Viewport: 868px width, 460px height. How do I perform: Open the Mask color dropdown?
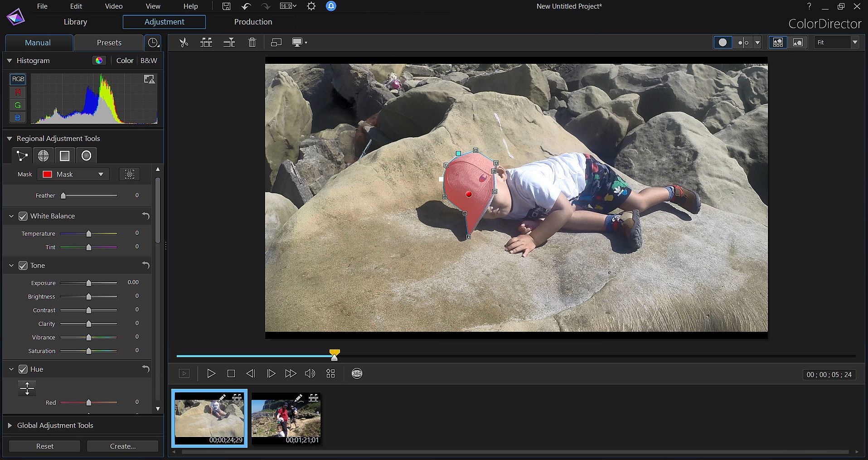tap(73, 174)
